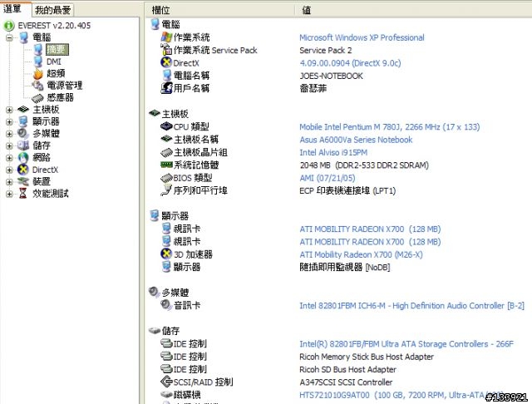Expand the 網路 tree node
Image resolution: width=532 pixels, height=404 pixels.
tap(9, 157)
